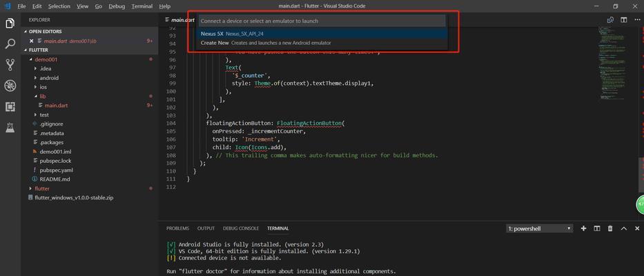Select Nexus 5X emulator option

(322, 34)
